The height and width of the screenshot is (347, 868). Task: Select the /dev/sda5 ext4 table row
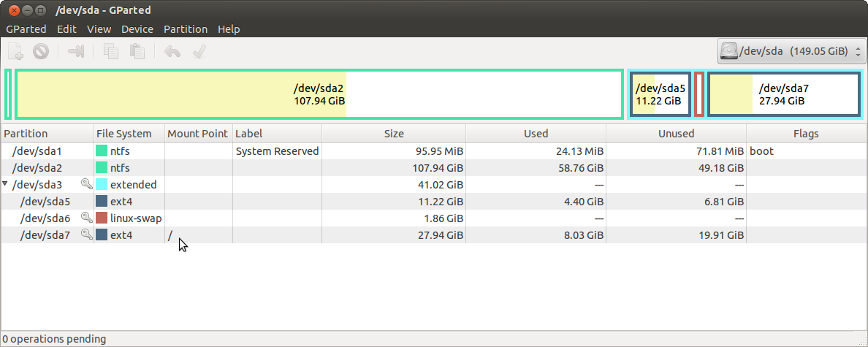click(434, 202)
